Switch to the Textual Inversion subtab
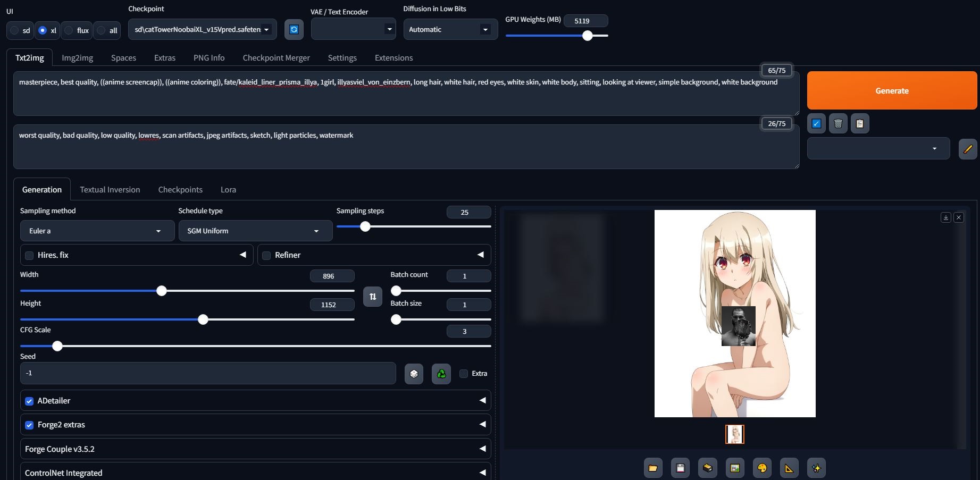This screenshot has width=980, height=480. [x=110, y=190]
